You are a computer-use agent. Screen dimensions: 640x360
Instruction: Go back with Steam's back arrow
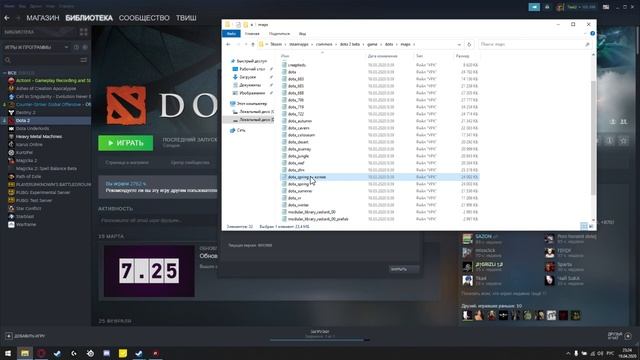(x=7, y=18)
